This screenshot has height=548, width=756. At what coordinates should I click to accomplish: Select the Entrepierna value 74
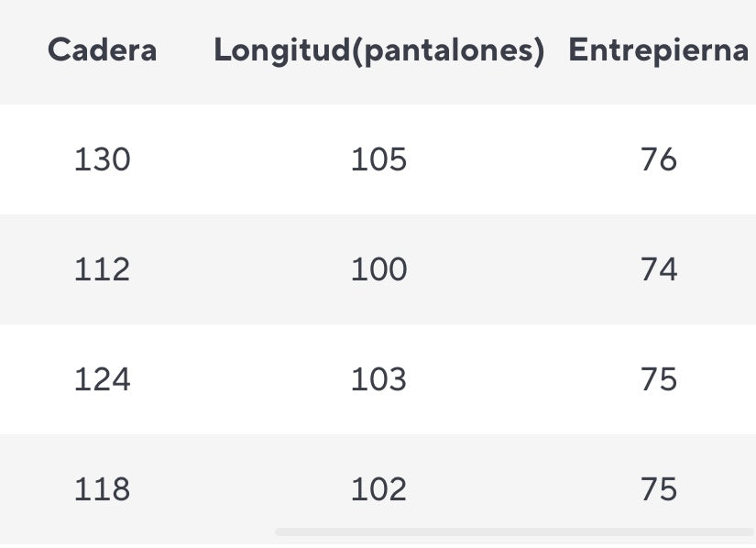659,269
